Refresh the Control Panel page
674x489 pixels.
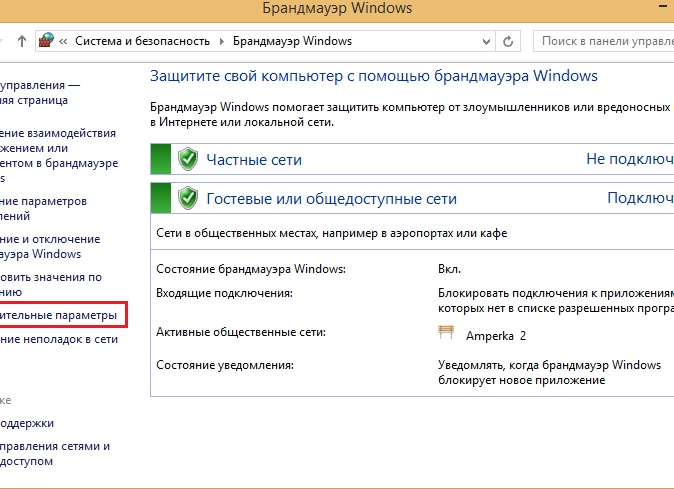(508, 41)
